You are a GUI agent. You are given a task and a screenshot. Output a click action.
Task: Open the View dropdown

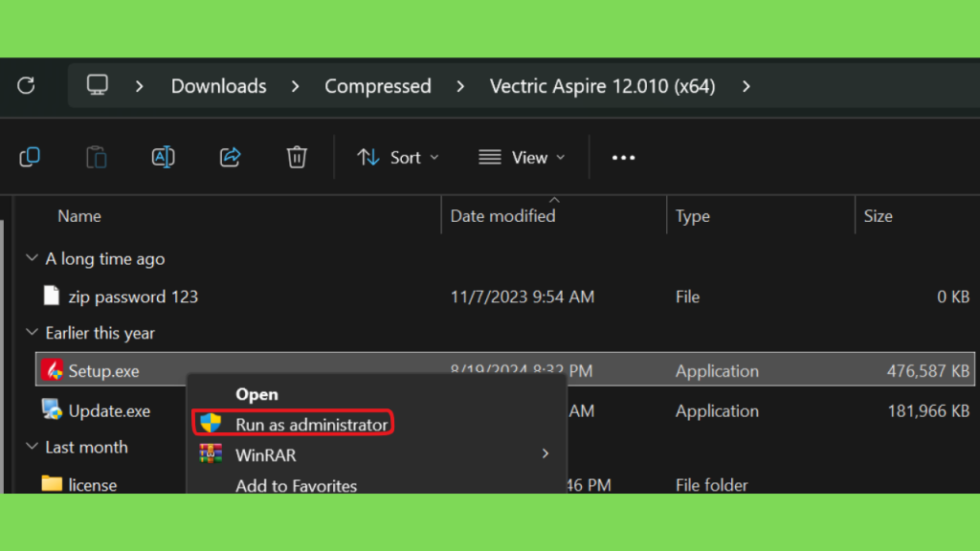[x=522, y=158]
